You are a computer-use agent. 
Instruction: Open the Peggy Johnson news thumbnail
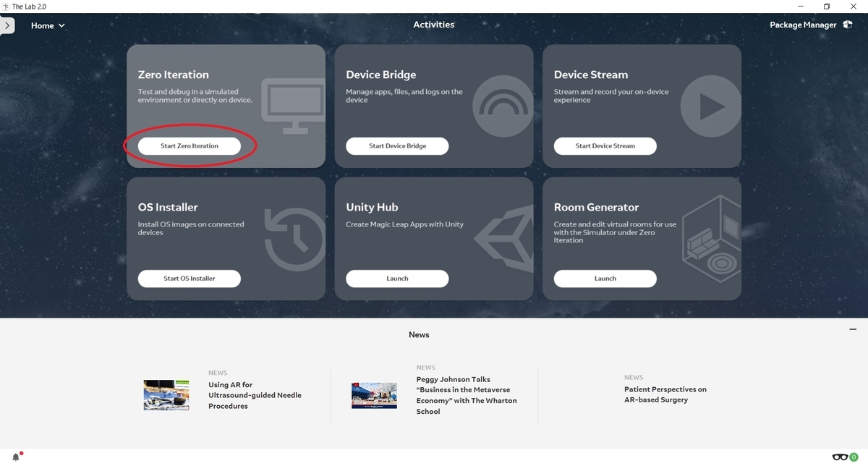[x=374, y=395]
